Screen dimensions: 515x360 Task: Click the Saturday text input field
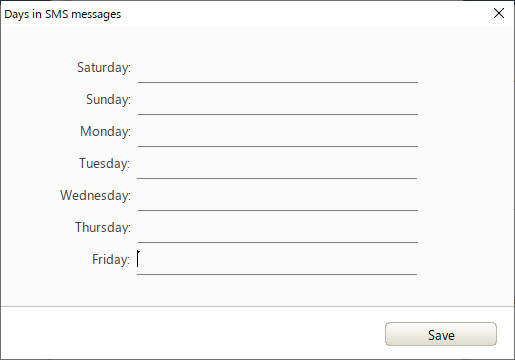[278, 68]
